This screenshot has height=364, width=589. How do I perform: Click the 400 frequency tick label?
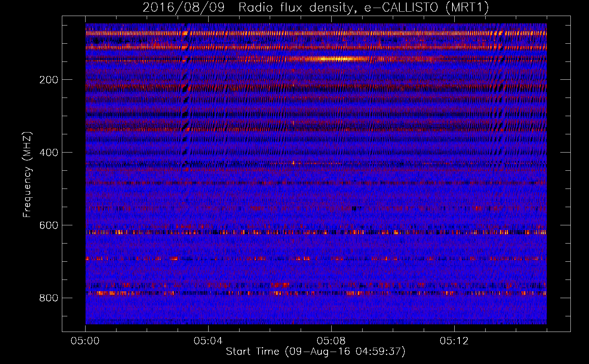tap(49, 153)
